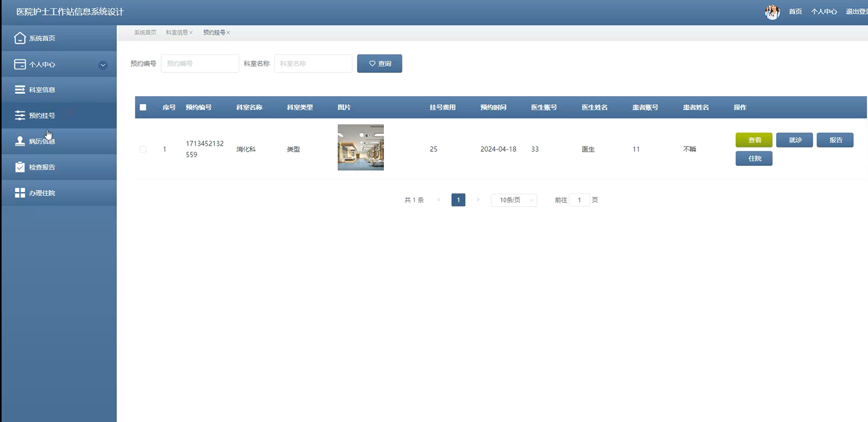Close the 预约挂号 tab
Screen dimensions: 868x422
click(x=228, y=32)
